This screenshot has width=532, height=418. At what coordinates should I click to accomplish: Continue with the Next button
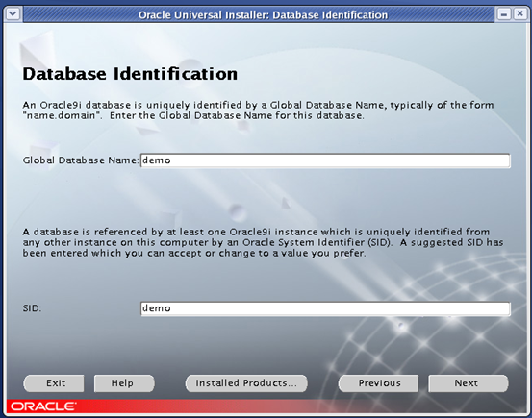coord(469,383)
